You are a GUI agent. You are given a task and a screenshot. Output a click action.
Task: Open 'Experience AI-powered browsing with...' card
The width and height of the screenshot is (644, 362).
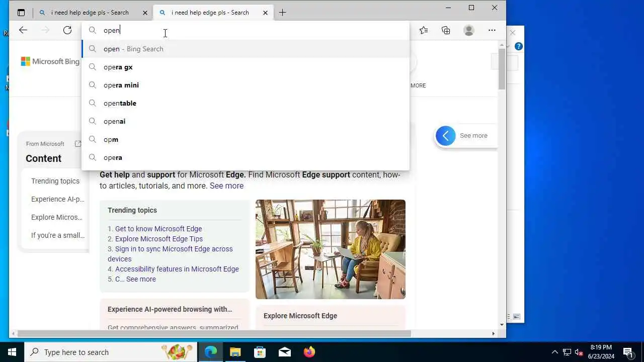[x=170, y=309]
